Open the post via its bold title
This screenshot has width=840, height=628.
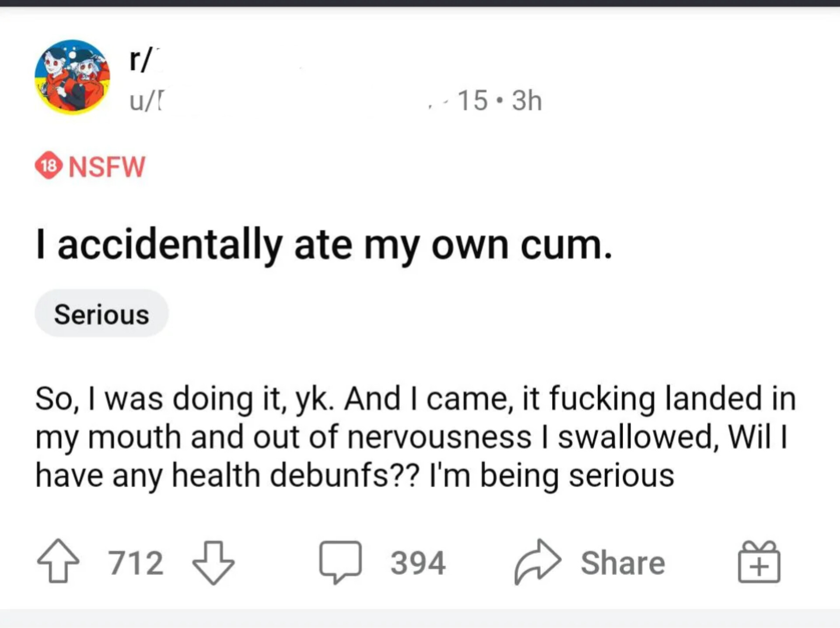324,245
